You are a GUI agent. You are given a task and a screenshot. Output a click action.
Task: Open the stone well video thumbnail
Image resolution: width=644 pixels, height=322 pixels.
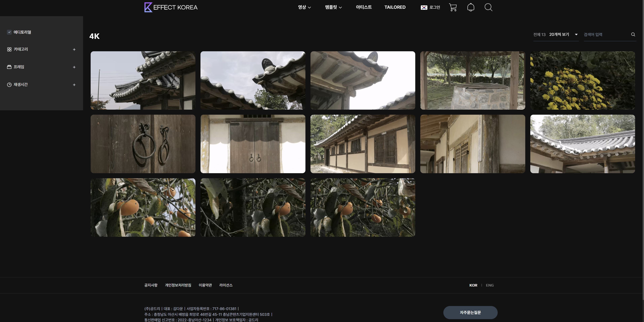[x=472, y=81]
